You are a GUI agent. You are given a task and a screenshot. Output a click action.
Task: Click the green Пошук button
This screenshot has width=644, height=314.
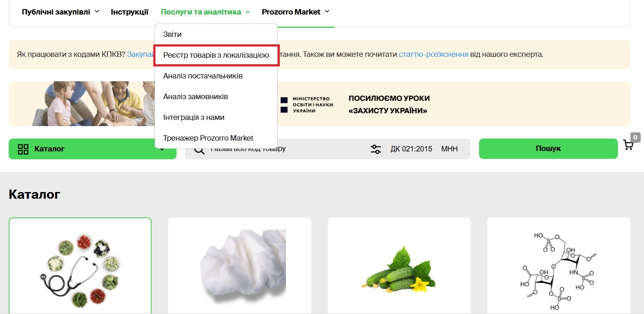548,148
